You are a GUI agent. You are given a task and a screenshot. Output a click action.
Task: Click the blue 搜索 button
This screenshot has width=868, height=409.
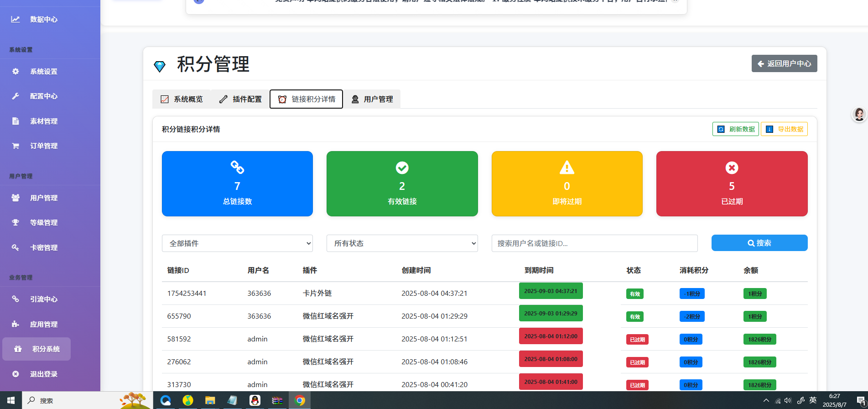tap(759, 243)
